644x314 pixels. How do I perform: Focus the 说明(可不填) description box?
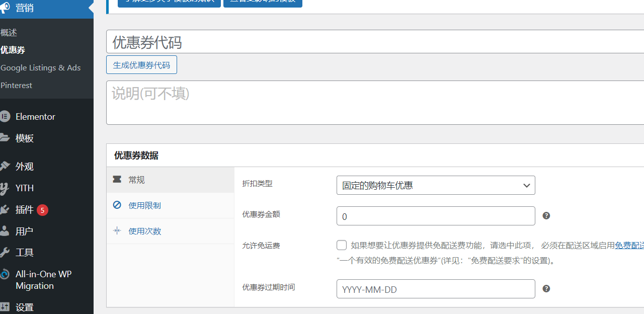pos(375,103)
